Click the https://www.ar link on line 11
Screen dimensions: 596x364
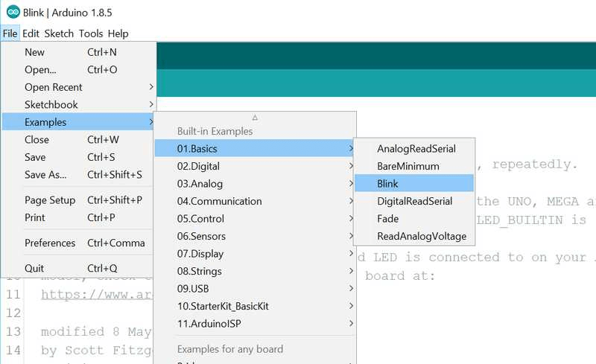tap(97, 295)
